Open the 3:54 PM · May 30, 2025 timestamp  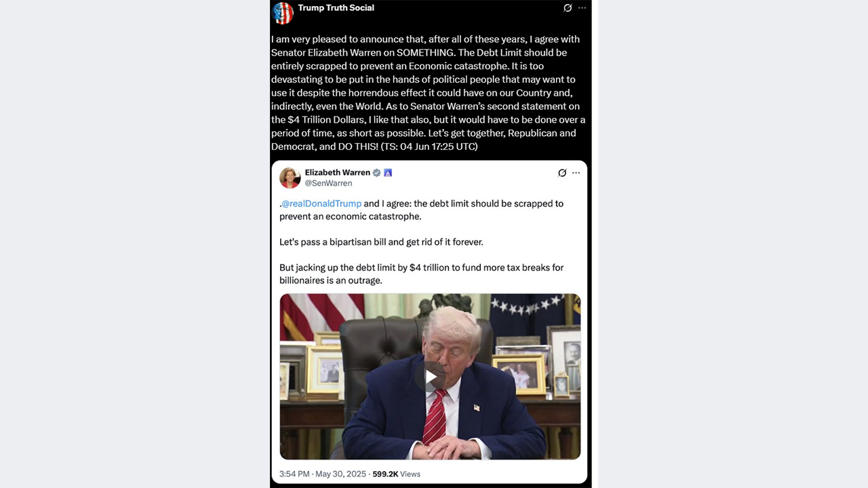pyautogui.click(x=322, y=474)
